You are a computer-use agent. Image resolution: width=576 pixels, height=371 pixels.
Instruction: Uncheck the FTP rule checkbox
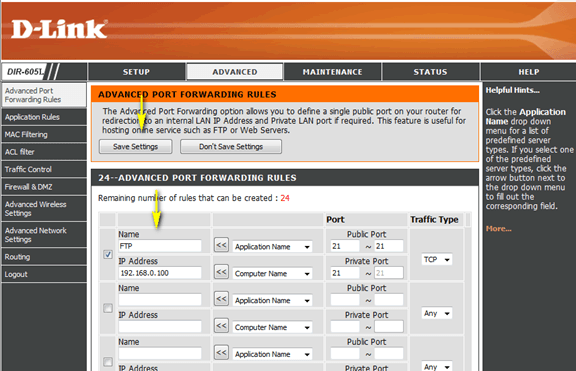coord(108,254)
